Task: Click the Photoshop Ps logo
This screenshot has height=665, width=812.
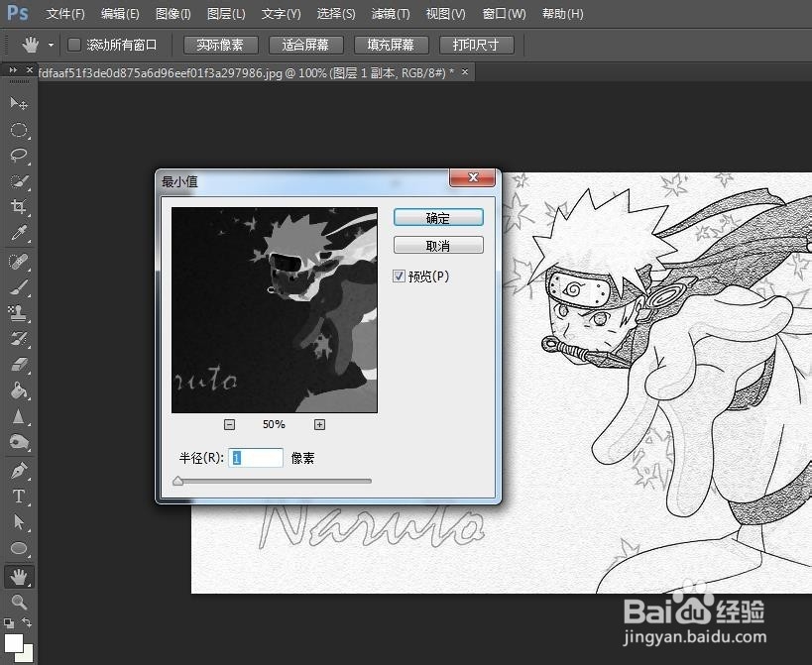Action: click(x=17, y=13)
